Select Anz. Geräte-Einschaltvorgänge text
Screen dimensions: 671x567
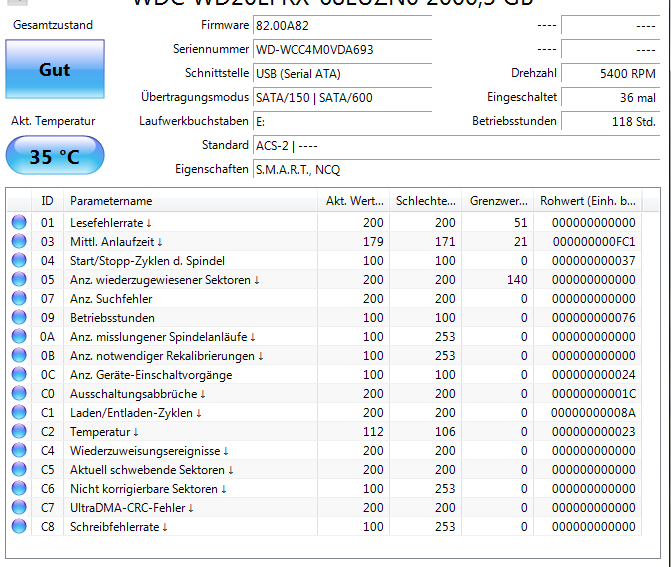(x=151, y=375)
